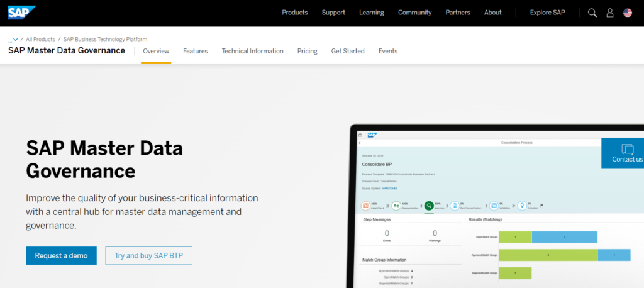Click the Try and buy SAP BTP button
The width and height of the screenshot is (644, 288).
tap(148, 255)
